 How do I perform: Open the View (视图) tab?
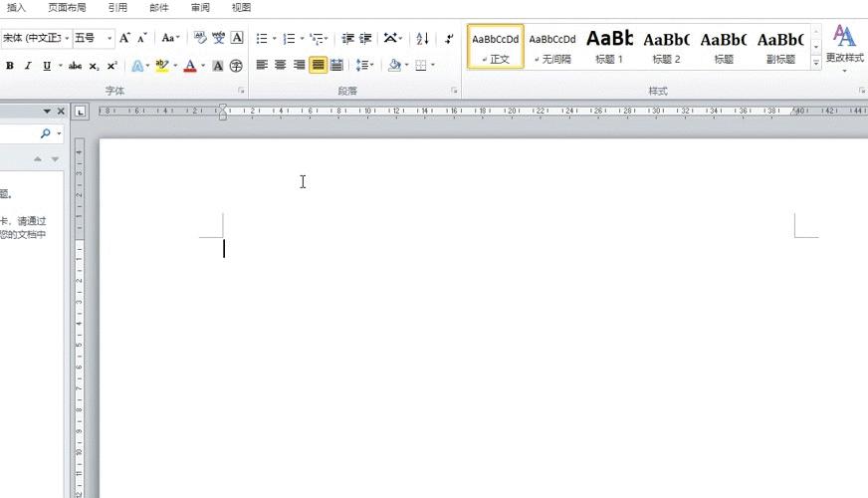pyautogui.click(x=241, y=7)
